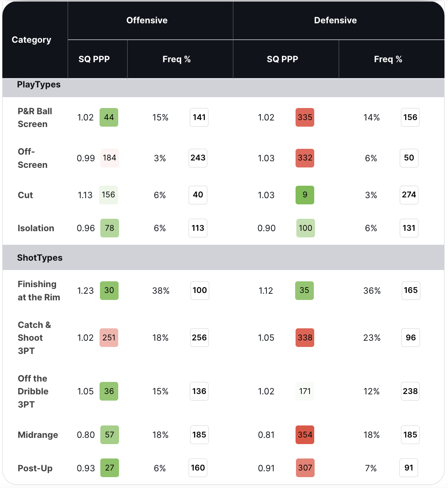Click the Offensive SQ PPP column header

click(x=94, y=59)
